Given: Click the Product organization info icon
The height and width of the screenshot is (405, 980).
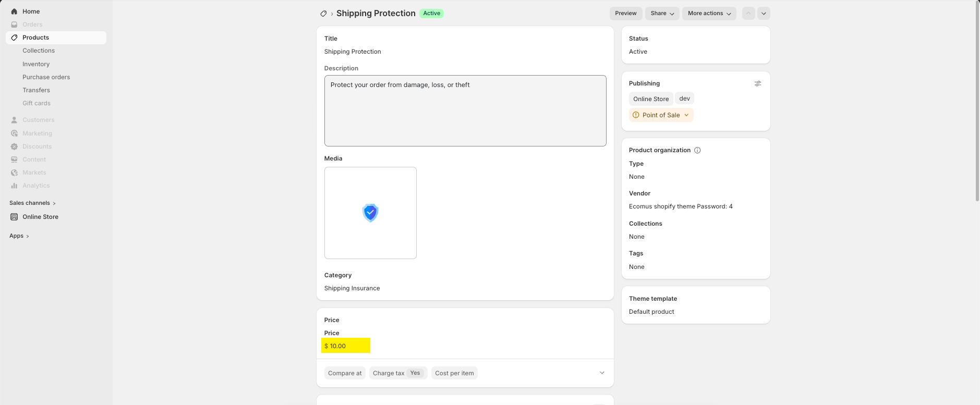Looking at the screenshot, I should pyautogui.click(x=697, y=150).
